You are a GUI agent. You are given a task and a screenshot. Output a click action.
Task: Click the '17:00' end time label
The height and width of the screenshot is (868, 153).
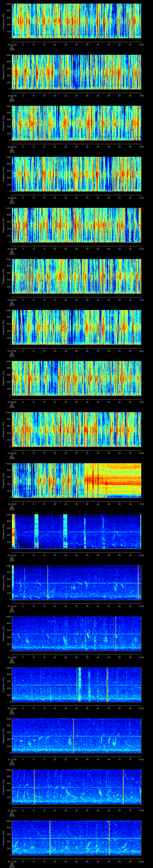pyautogui.click(x=141, y=810)
